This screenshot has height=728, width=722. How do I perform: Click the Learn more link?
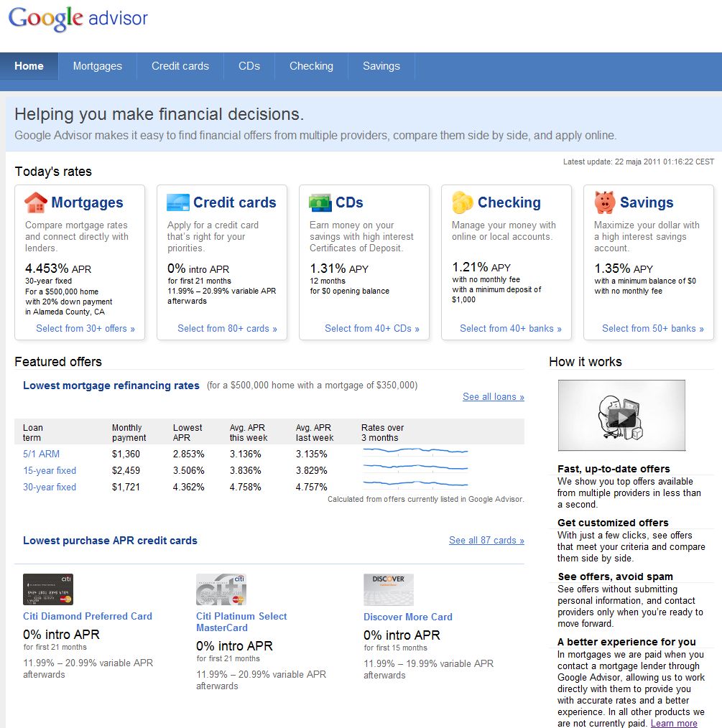pos(674,723)
